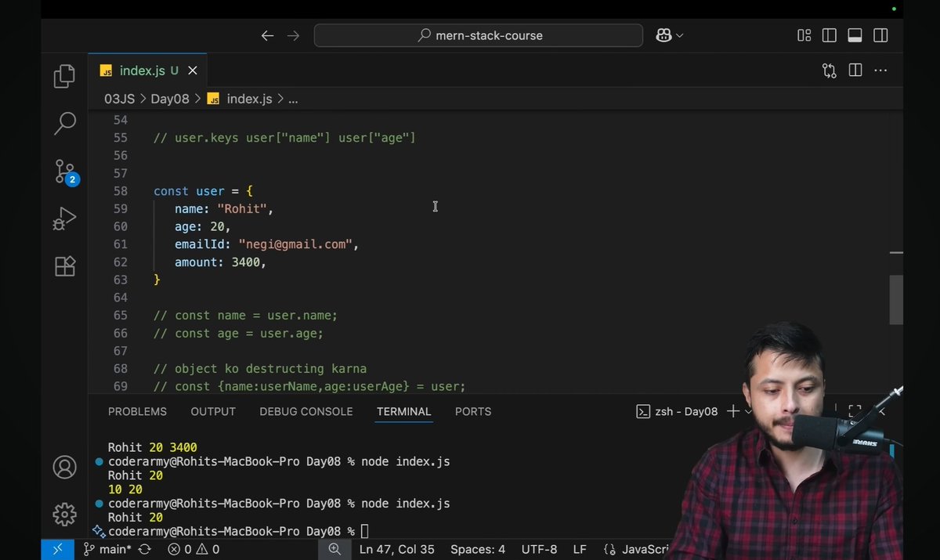The height and width of the screenshot is (560, 940).
Task: Toggle the primary side bar visibility
Action: point(830,35)
